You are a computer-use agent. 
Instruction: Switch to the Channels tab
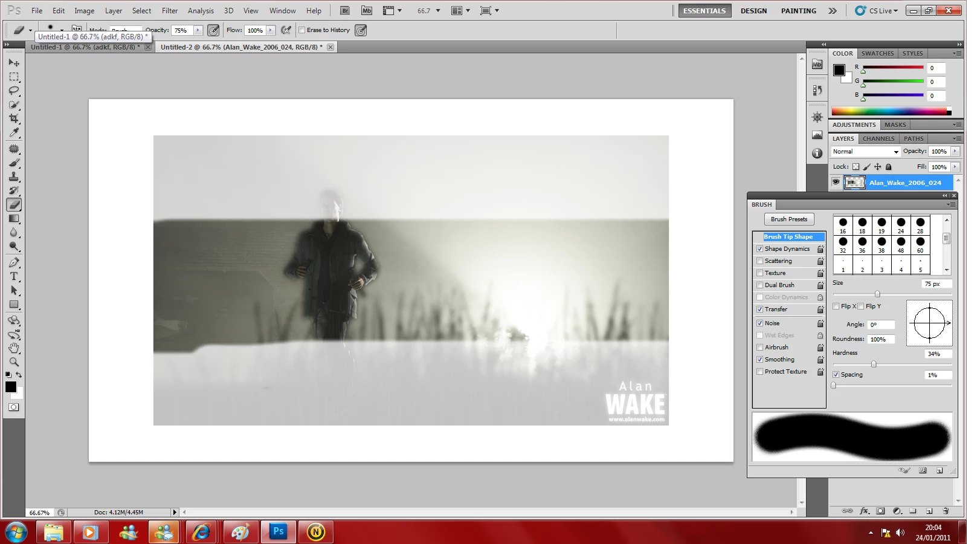tap(878, 138)
